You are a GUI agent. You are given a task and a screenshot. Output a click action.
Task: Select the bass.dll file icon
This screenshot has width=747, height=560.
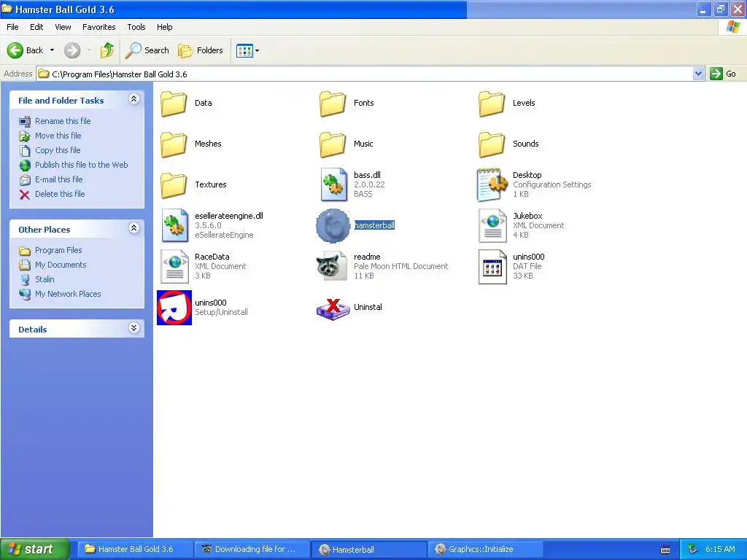click(x=333, y=184)
